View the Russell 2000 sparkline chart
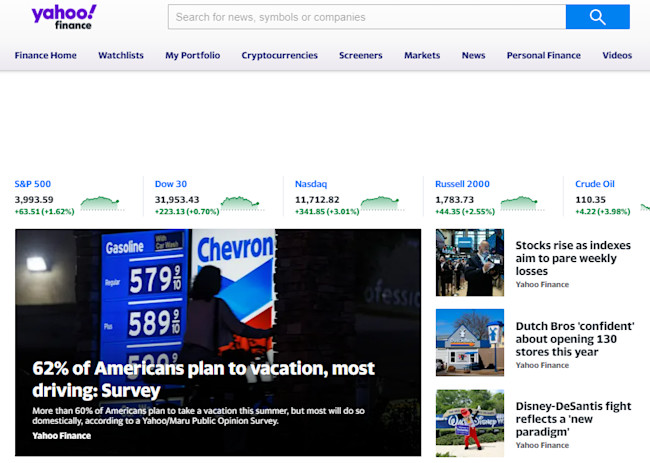The width and height of the screenshot is (650, 463). click(x=521, y=203)
